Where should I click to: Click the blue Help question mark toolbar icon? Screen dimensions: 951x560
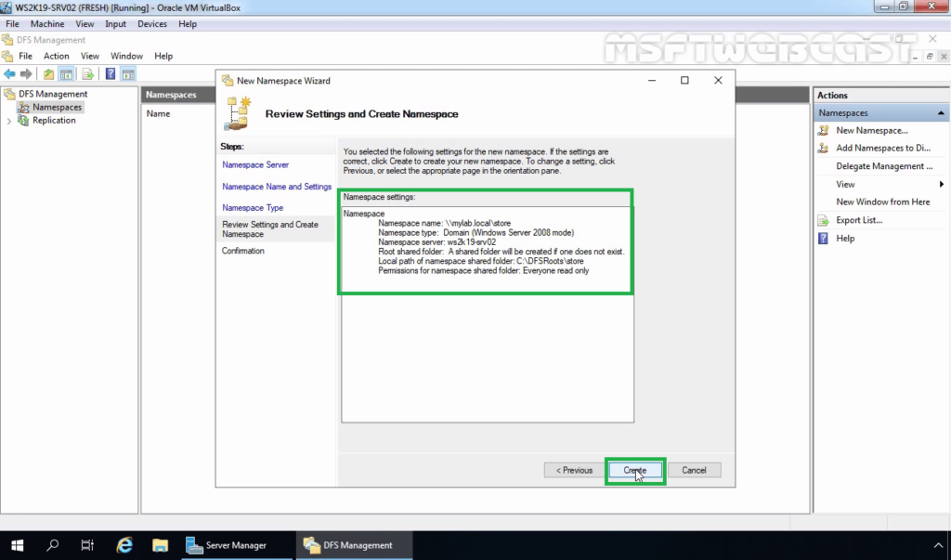pos(111,74)
